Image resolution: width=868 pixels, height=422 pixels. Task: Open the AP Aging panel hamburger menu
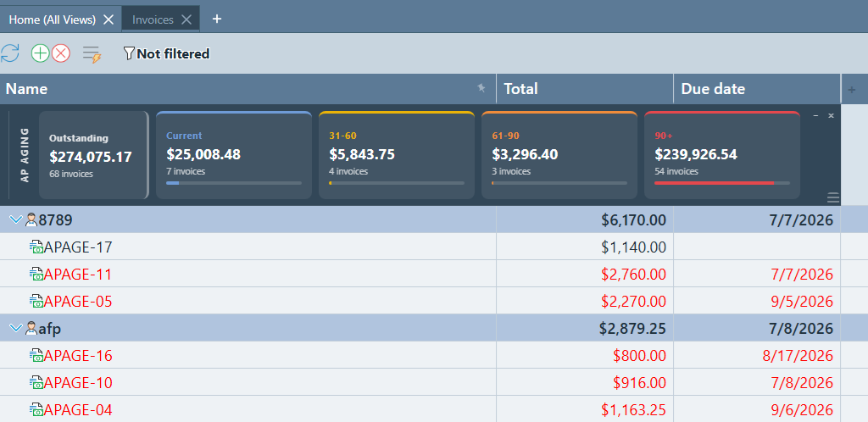tap(833, 197)
